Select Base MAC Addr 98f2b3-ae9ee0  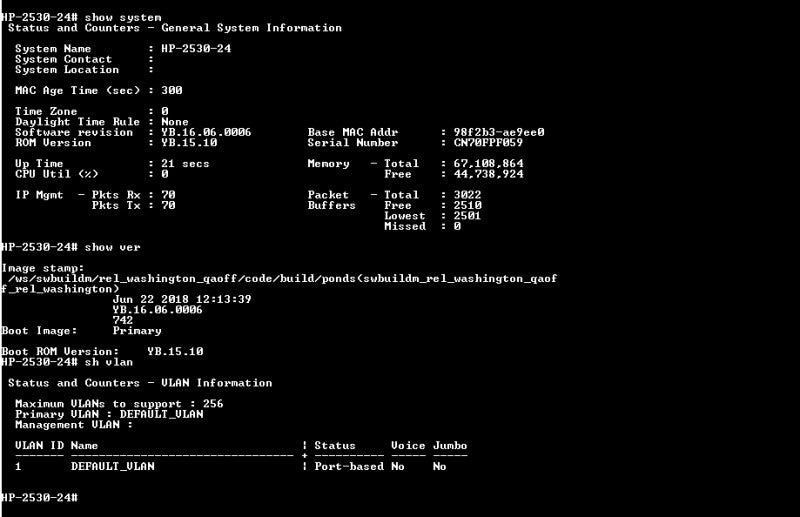[x=499, y=132]
